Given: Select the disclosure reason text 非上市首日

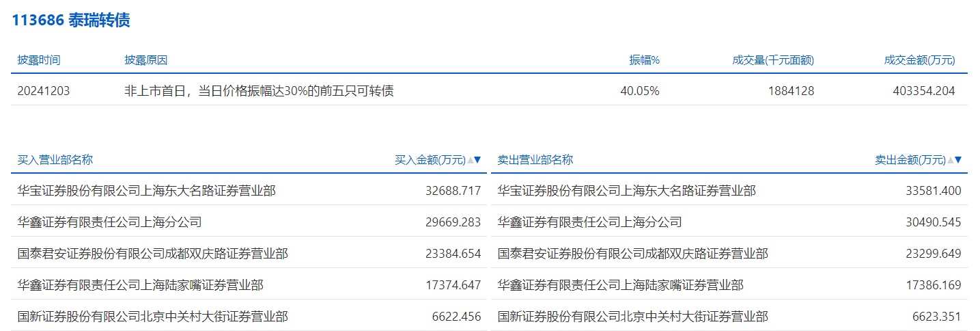Looking at the screenshot, I should point(155,91).
